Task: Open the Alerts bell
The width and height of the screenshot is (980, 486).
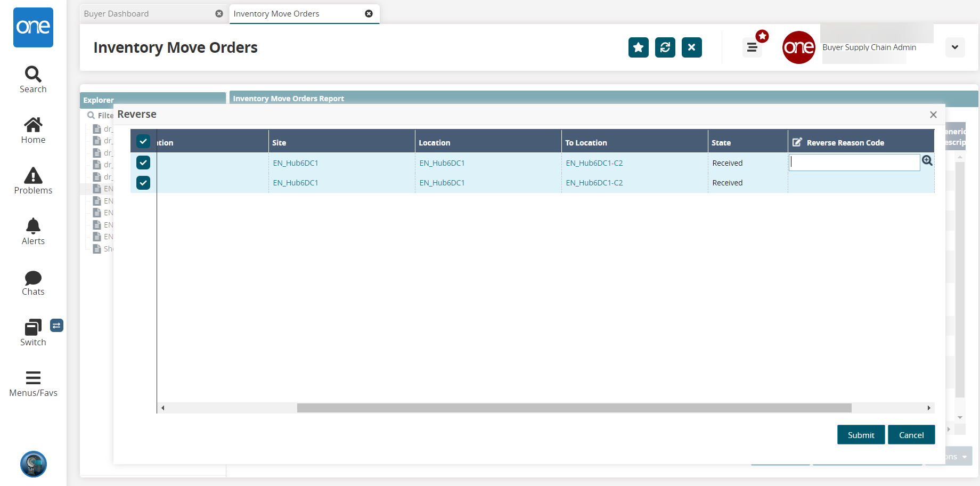Action: [33, 232]
